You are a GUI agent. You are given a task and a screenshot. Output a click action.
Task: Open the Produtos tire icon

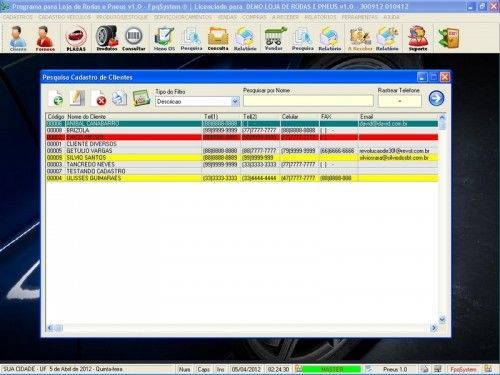(x=107, y=38)
